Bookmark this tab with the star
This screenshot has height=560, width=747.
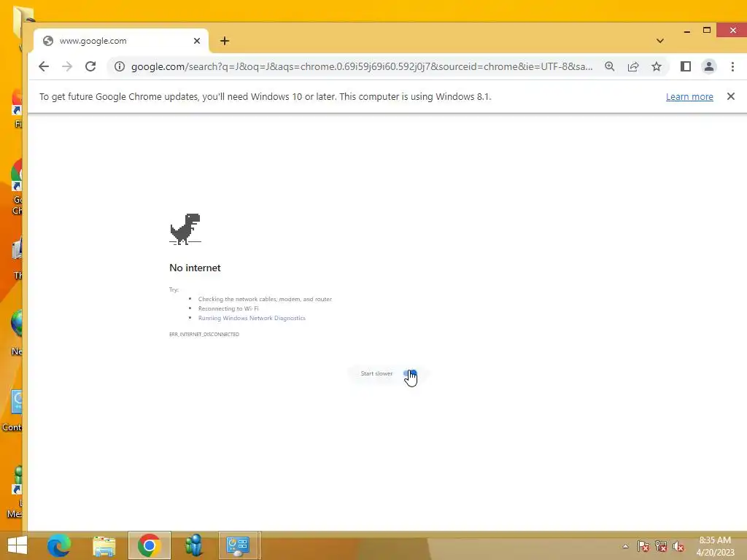(x=657, y=66)
